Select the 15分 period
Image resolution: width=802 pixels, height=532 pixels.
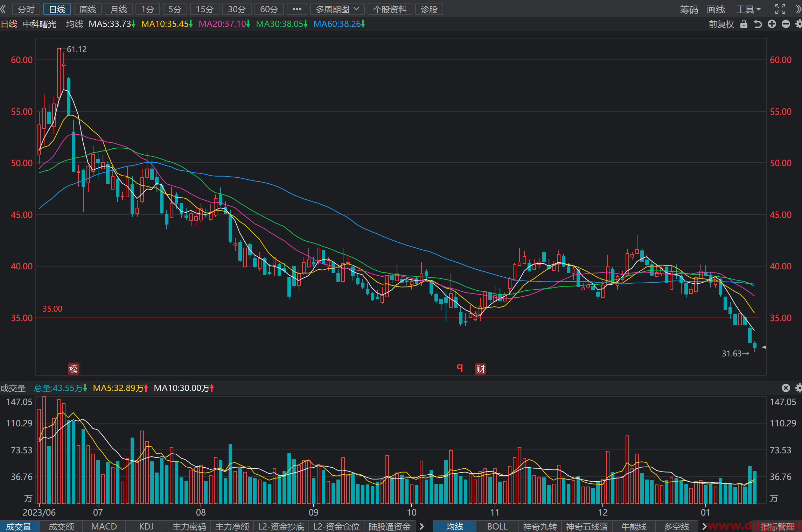(205, 9)
